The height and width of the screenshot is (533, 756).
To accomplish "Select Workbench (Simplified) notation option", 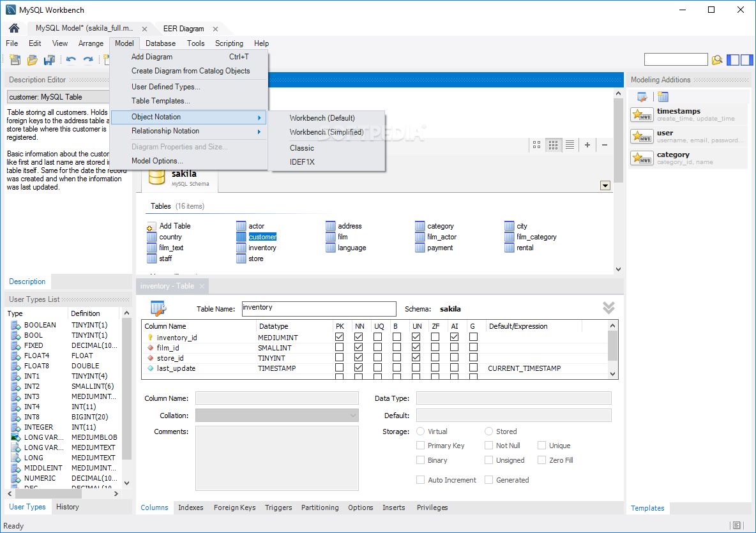I will [x=326, y=132].
